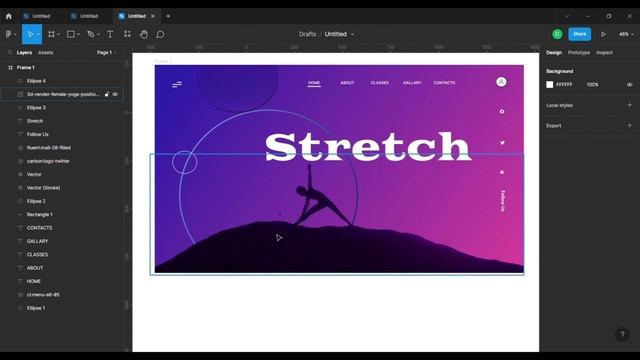The height and width of the screenshot is (360, 640).
Task: Select the Text tool
Action: point(110,34)
